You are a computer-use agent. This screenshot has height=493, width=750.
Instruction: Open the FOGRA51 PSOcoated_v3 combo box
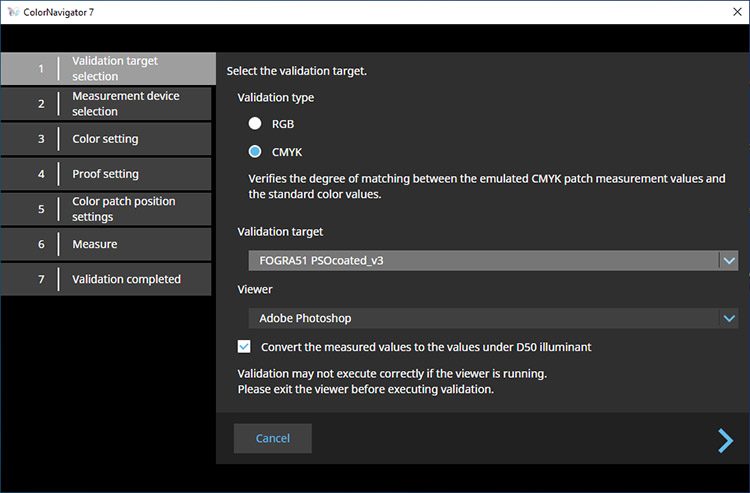tap(493, 261)
